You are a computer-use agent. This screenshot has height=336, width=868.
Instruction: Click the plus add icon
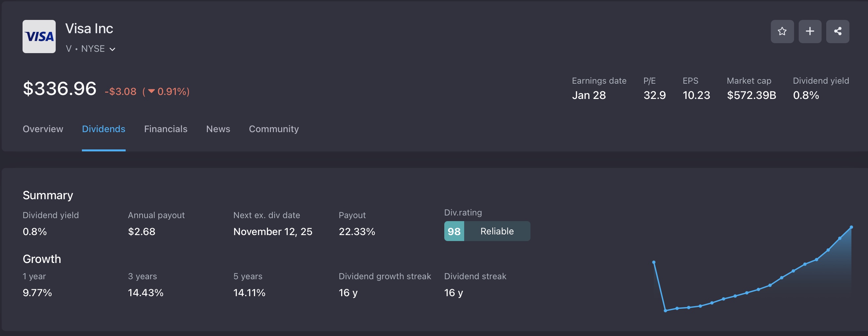point(810,31)
